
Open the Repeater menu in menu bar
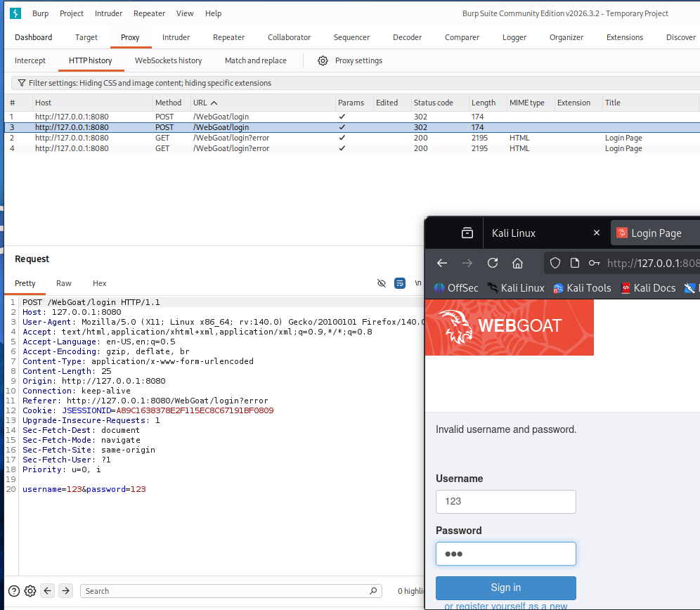tap(149, 13)
